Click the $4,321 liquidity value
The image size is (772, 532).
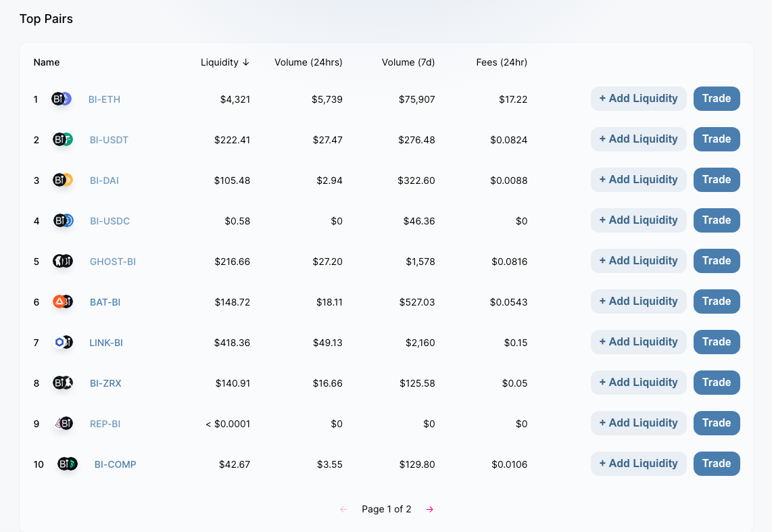click(x=235, y=99)
